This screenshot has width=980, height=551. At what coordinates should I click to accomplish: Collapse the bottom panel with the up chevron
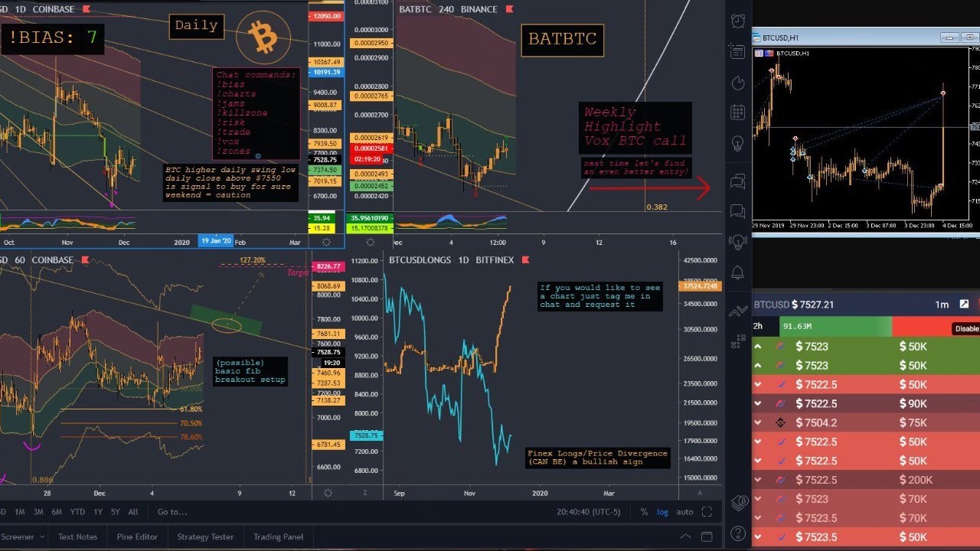(685, 536)
